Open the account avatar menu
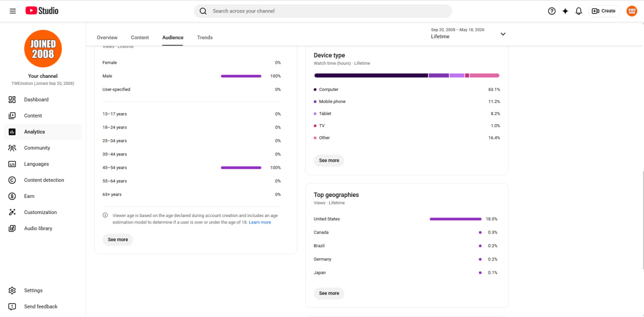Image resolution: width=644 pixels, height=317 pixels. pyautogui.click(x=632, y=11)
